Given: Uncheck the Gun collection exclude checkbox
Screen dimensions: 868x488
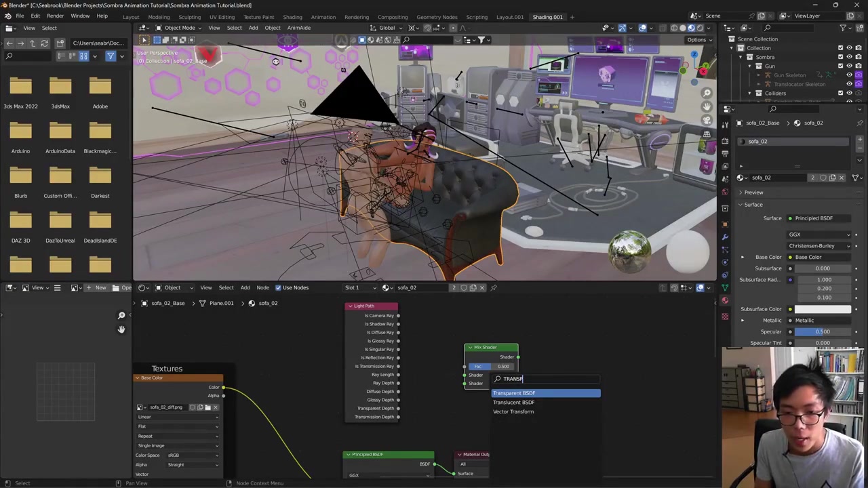Looking at the screenshot, I should (840, 66).
